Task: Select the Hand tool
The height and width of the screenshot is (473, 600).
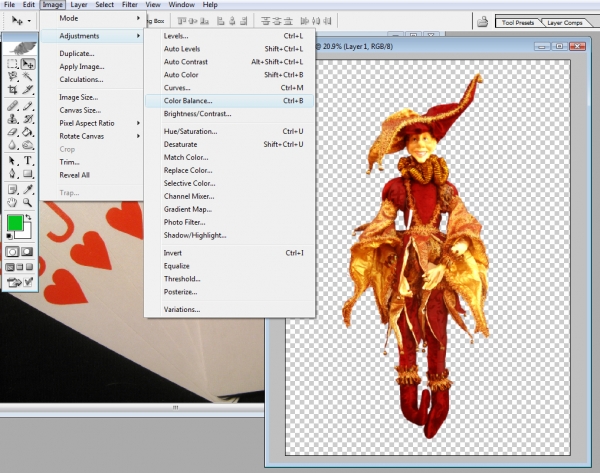Action: coord(13,202)
